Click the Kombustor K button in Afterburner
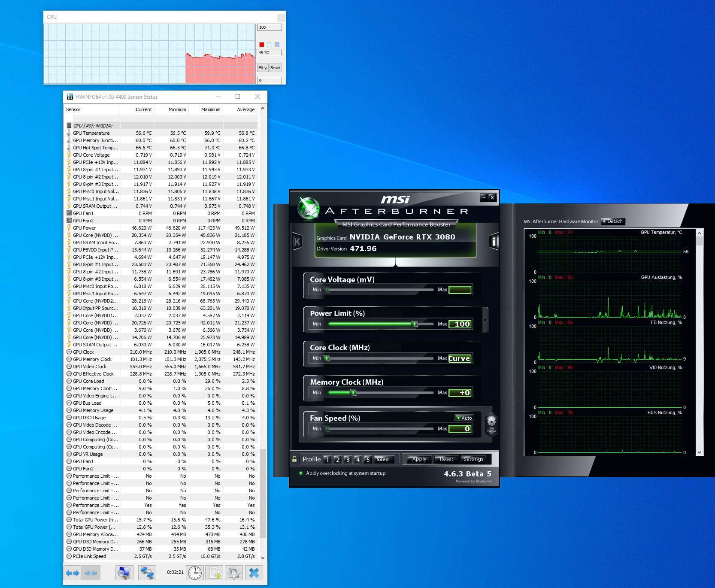715x588 pixels. click(297, 242)
